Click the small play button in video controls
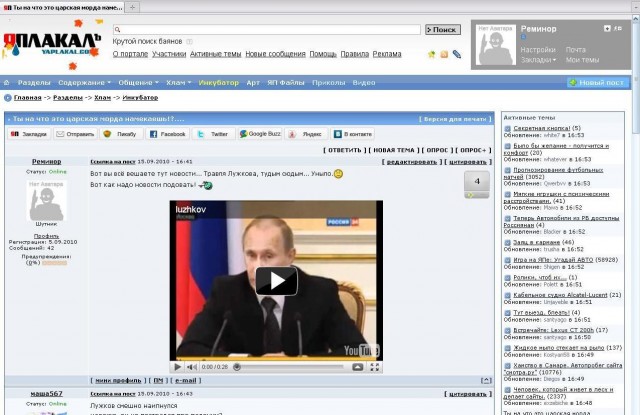The image size is (640, 415). tap(178, 367)
